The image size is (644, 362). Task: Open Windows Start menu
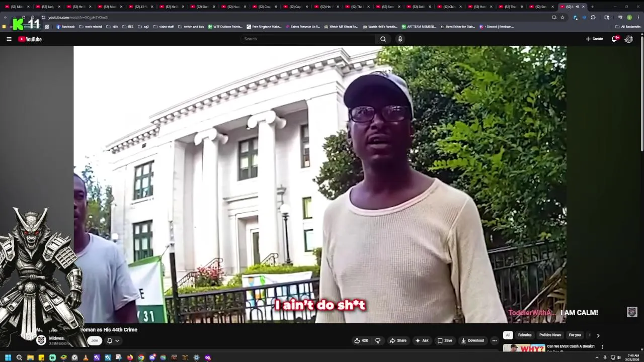(x=8, y=357)
